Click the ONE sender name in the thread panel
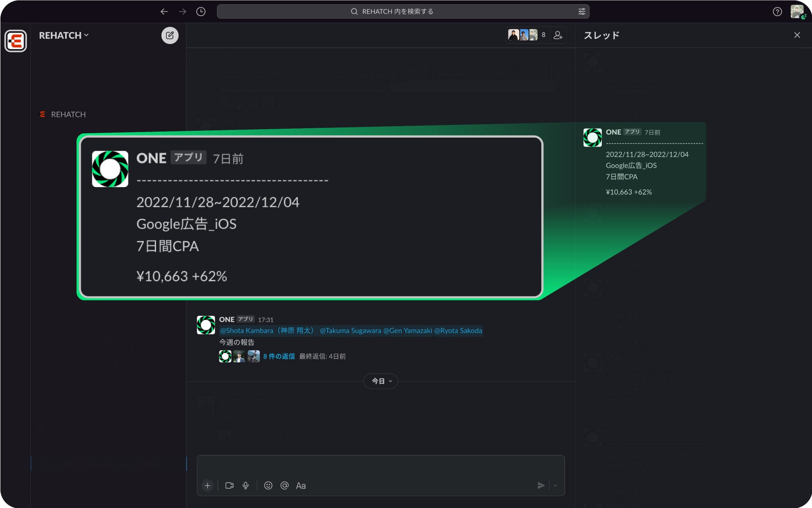The width and height of the screenshot is (812, 508). tap(613, 132)
